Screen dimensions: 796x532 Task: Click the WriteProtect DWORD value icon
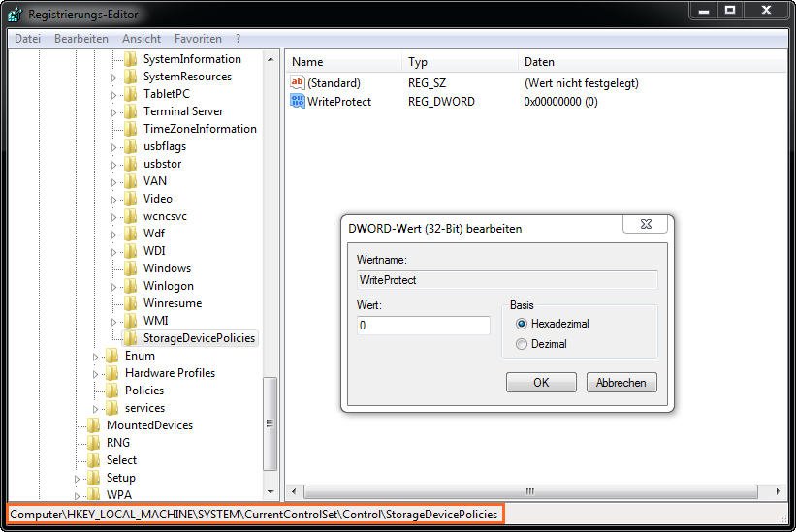pyautogui.click(x=298, y=101)
